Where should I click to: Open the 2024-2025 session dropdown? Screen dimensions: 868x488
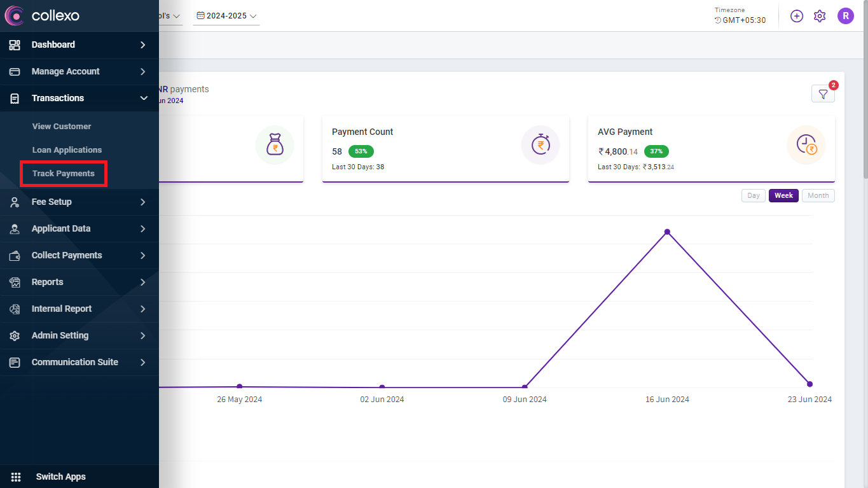(x=226, y=16)
